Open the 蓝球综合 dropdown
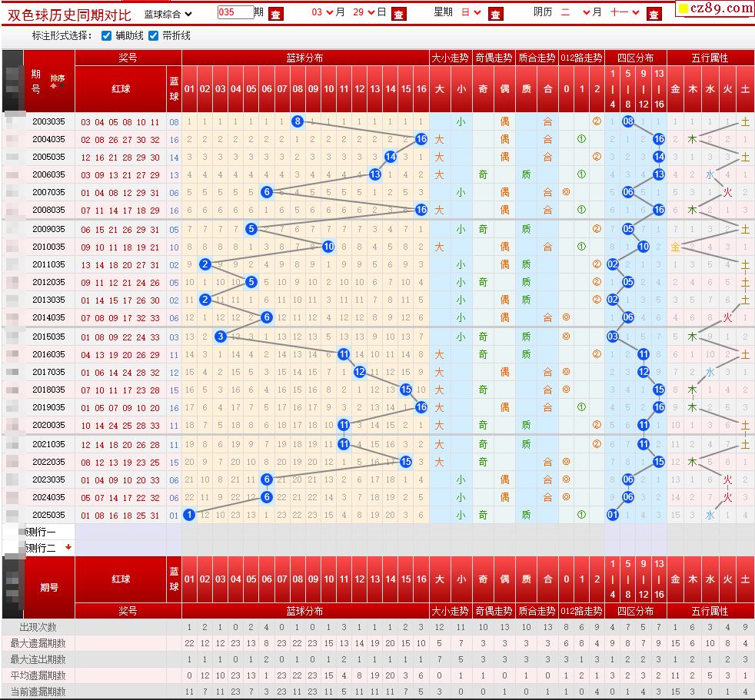This screenshot has height=700, width=755. (x=168, y=14)
